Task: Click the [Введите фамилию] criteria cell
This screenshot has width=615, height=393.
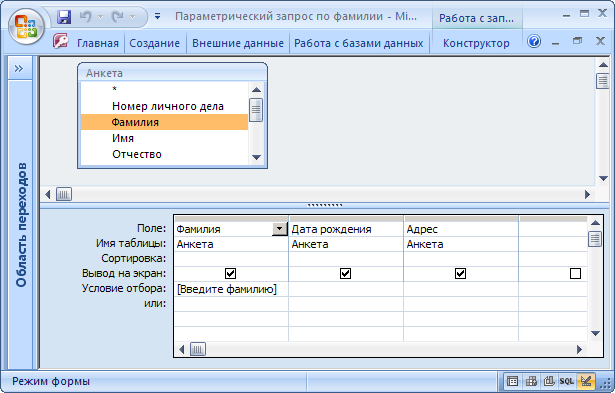Action: coord(231,289)
